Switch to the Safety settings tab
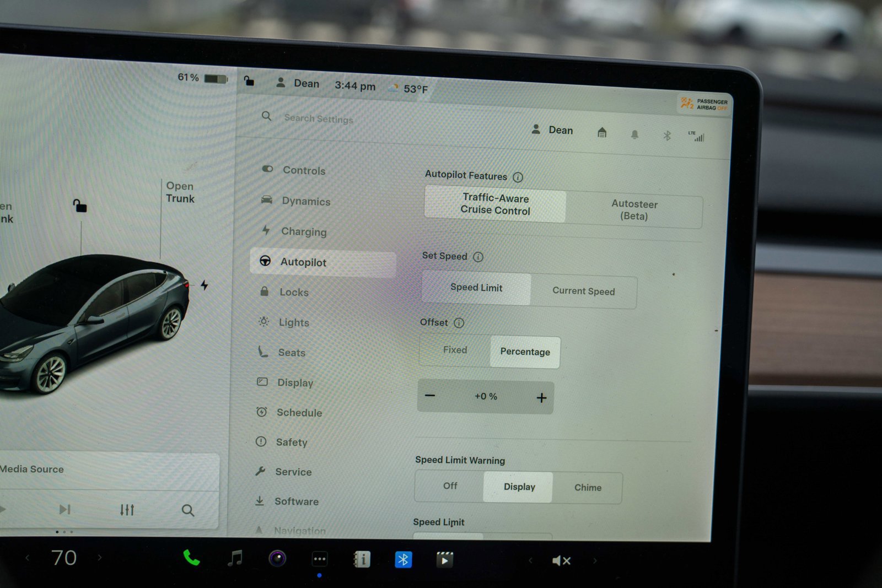This screenshot has width=882, height=588. click(x=291, y=442)
